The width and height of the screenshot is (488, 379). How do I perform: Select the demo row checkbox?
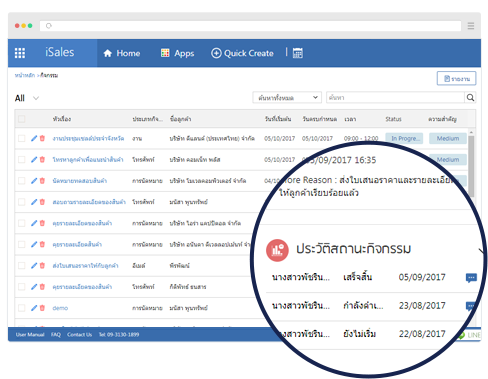(22, 308)
